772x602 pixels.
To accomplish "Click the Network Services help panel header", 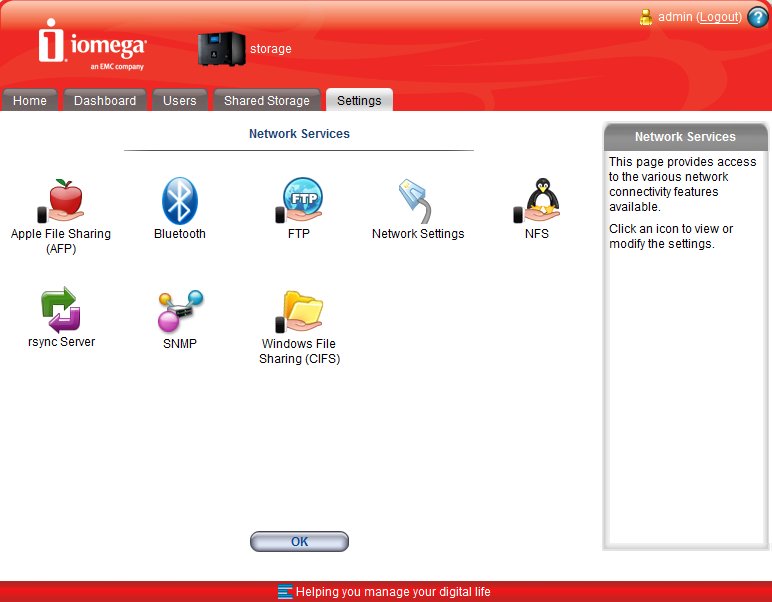I will [685, 137].
